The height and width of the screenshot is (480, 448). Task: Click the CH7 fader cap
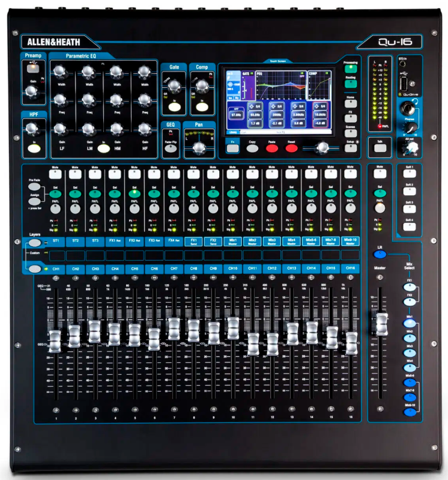click(x=174, y=329)
